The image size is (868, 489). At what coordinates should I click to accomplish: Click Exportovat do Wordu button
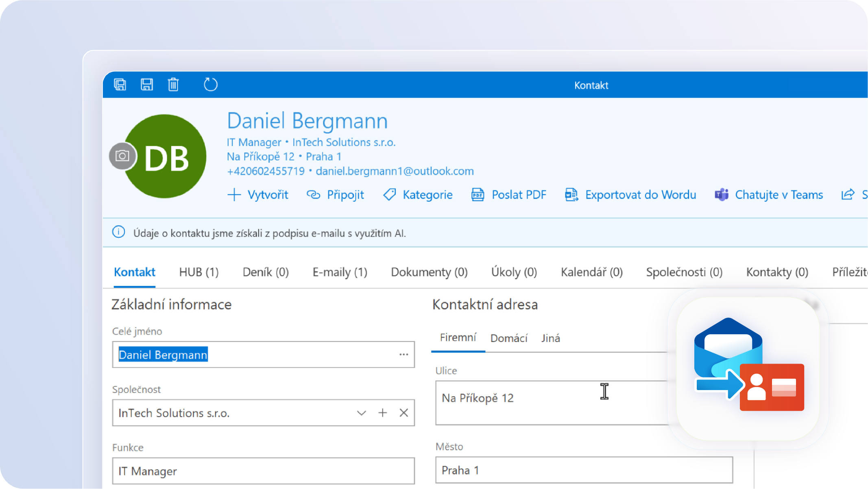tap(630, 195)
